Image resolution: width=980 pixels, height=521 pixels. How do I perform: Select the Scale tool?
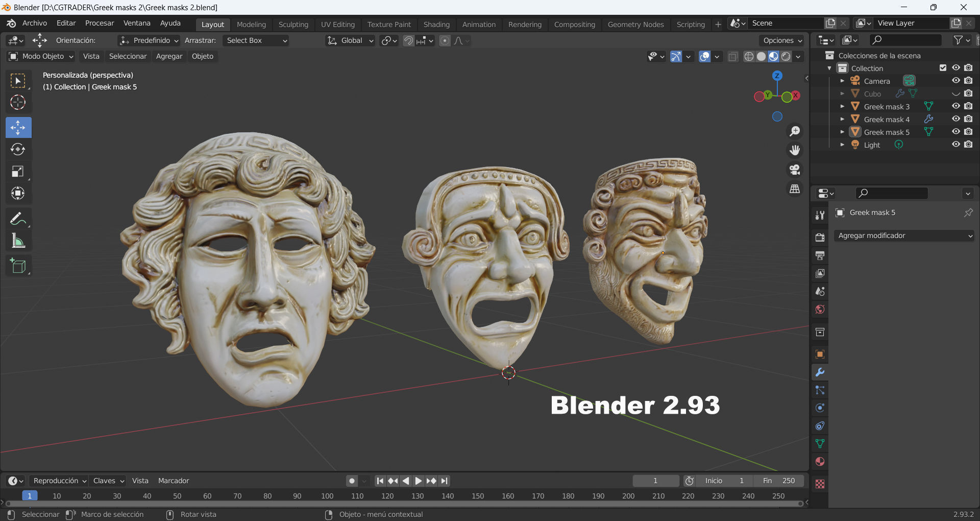click(x=18, y=171)
